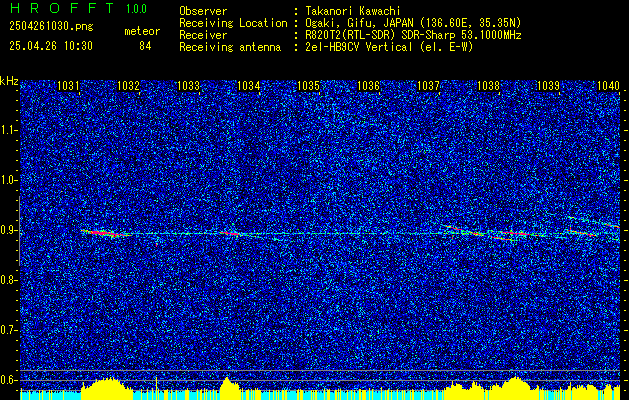Click the 1.0 kHz axis label
Image resolution: width=629 pixels, height=400 pixels.
coord(8,181)
